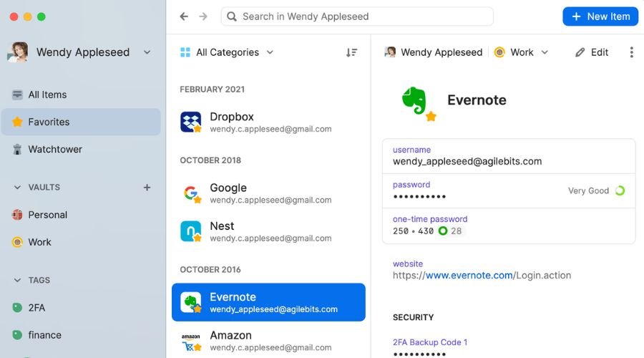
Task: Open the Work vault in sidebar
Action: (x=81, y=242)
